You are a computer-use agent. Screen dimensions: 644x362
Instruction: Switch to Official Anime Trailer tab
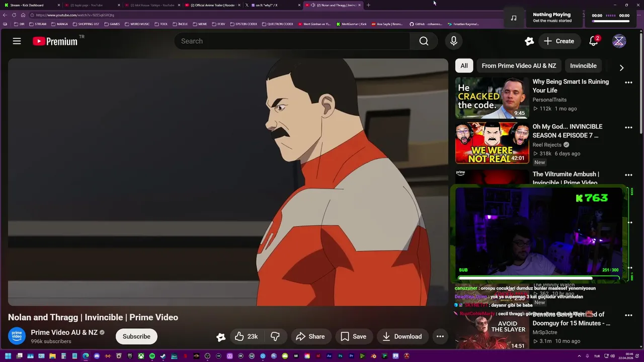coord(212,5)
